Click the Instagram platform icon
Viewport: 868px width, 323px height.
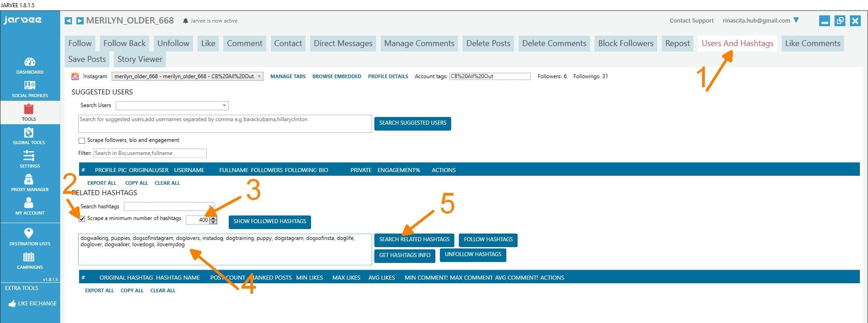(x=75, y=76)
